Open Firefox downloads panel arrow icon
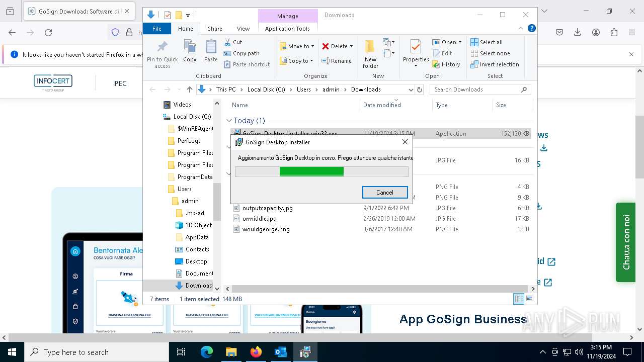Viewport: 644px width, 362px height. (x=578, y=32)
